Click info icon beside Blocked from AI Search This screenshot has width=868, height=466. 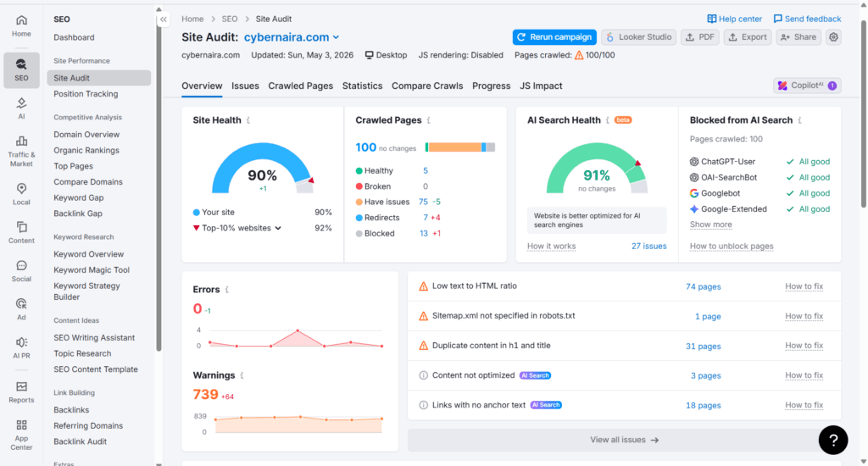coord(800,120)
